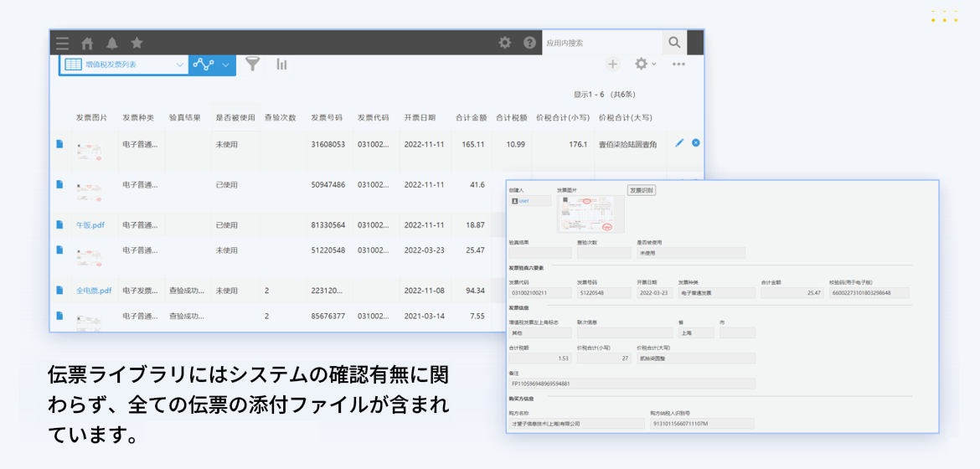Viewport: 980px width, 469px height.
Task: Open invoice thumbnail in row 50947486
Action: tap(90, 191)
